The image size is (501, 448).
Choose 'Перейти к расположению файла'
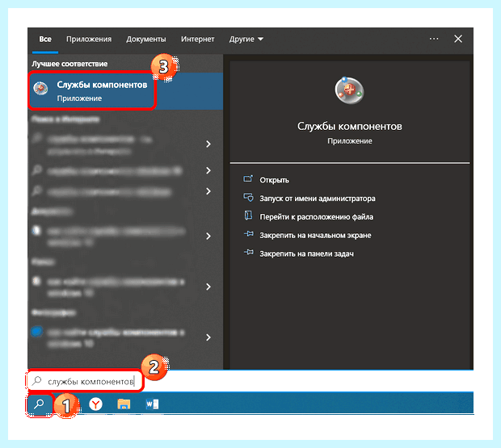point(316,217)
